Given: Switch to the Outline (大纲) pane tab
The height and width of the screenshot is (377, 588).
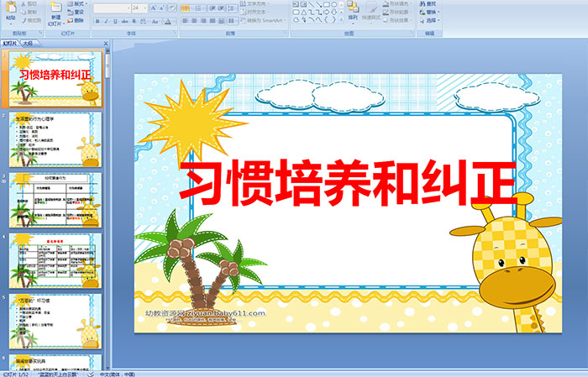Looking at the screenshot, I should click(x=28, y=44).
